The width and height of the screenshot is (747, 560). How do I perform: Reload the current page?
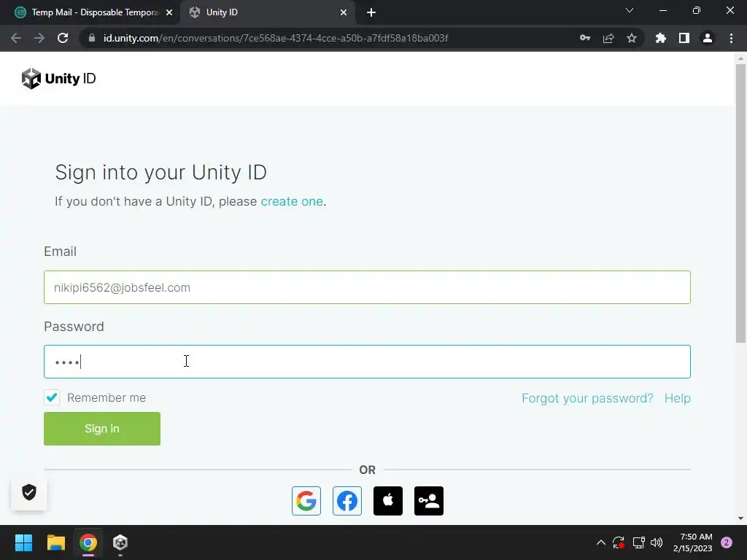(x=63, y=38)
